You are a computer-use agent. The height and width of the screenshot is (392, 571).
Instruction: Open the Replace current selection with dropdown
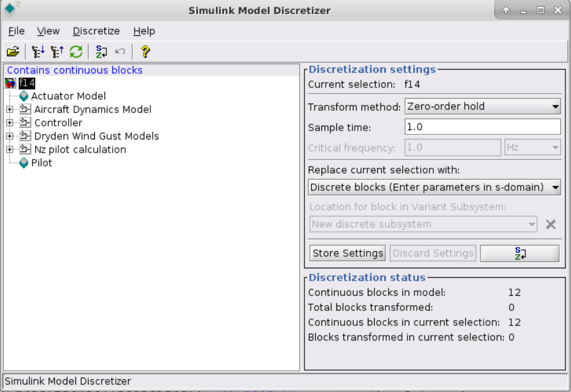coord(435,187)
